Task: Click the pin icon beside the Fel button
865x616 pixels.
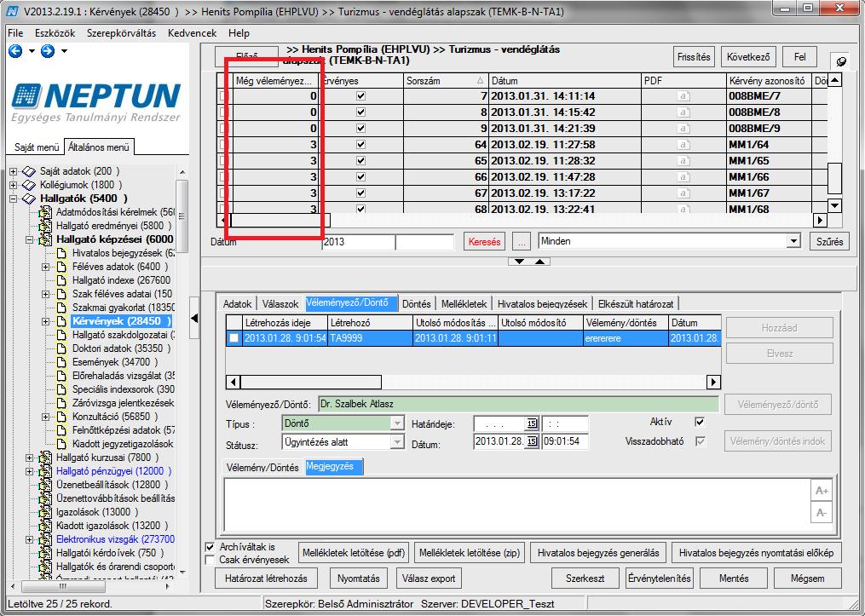Action: point(841,61)
